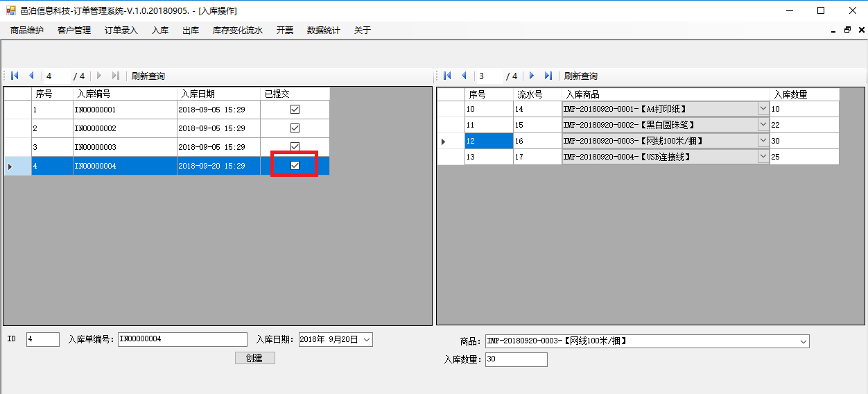Viewport: 868px width, 394px height.
Task: Click 序号 cell 10 in right grid
Action: click(489, 109)
